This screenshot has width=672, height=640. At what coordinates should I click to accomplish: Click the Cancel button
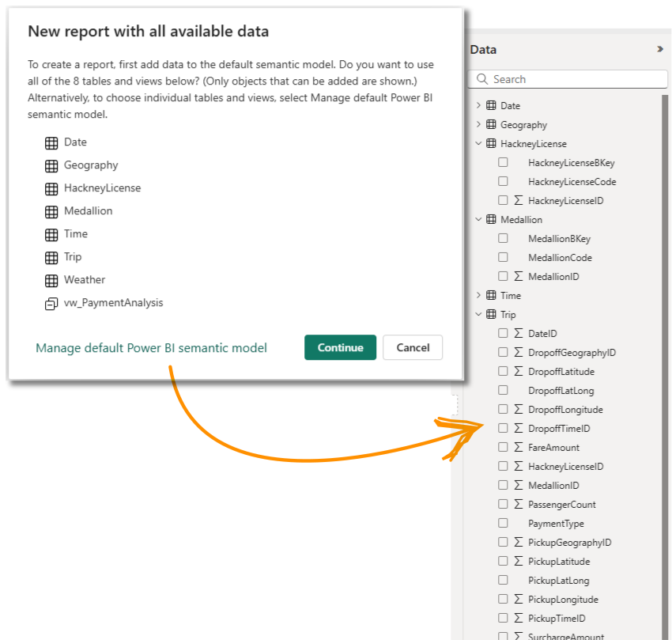point(413,348)
